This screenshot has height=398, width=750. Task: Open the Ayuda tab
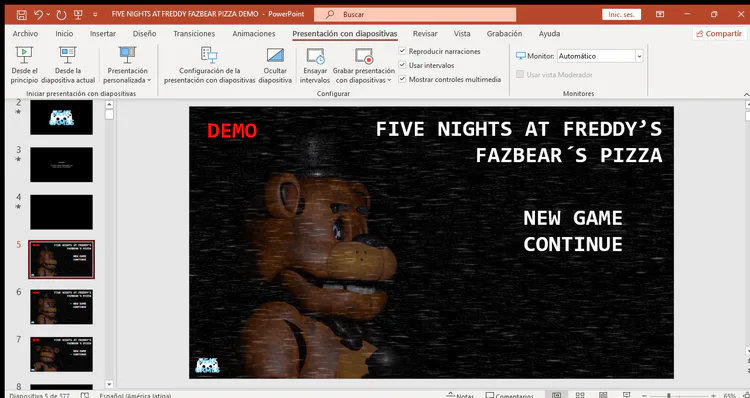tap(549, 33)
